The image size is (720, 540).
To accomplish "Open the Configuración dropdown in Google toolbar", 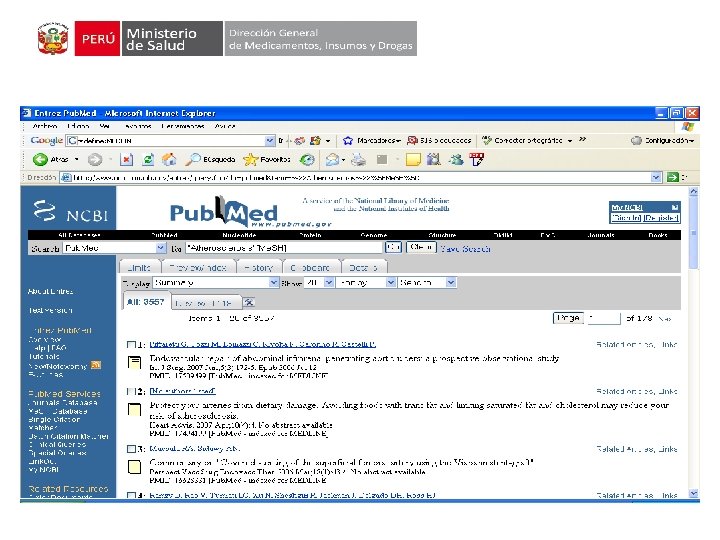I will click(663, 141).
